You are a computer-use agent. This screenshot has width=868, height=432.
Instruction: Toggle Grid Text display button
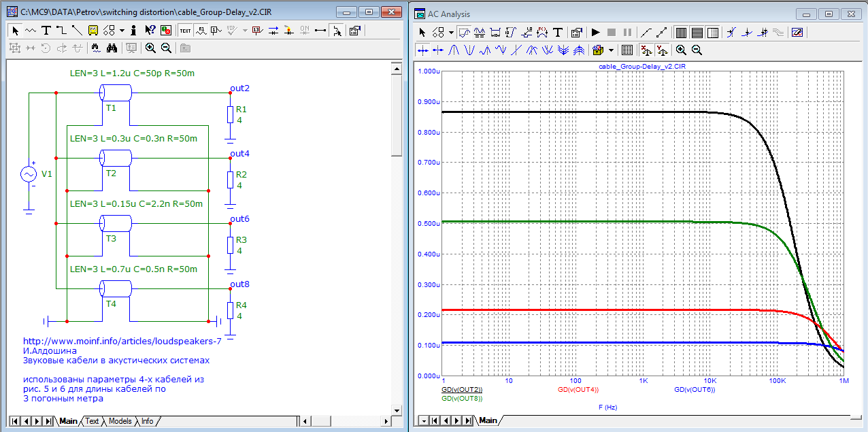pyautogui.click(x=184, y=30)
